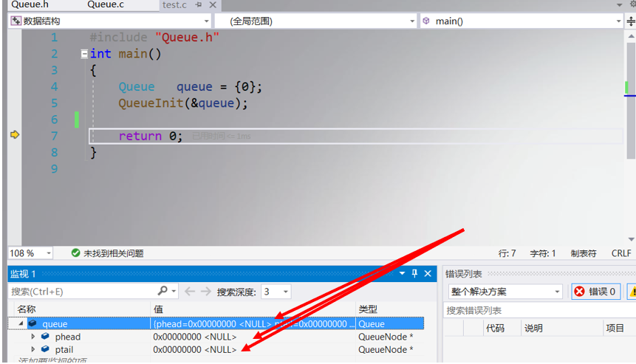This screenshot has width=636, height=364.
Task: Click the 值 column header
Action: click(x=158, y=309)
